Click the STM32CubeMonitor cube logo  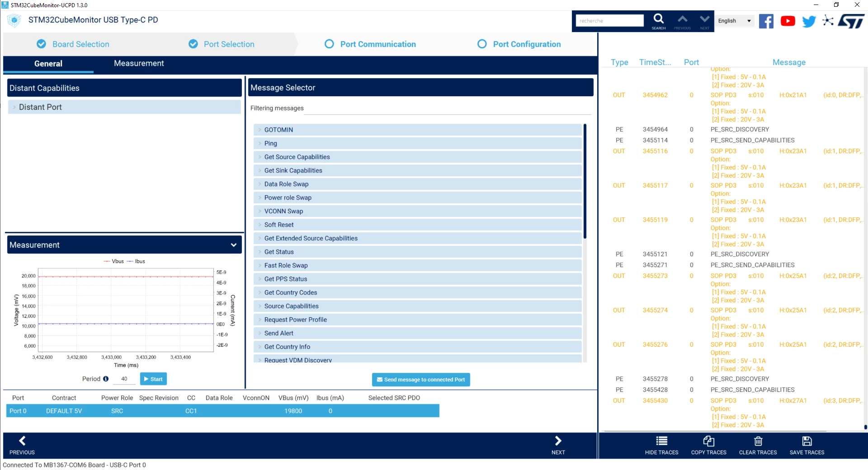point(14,20)
